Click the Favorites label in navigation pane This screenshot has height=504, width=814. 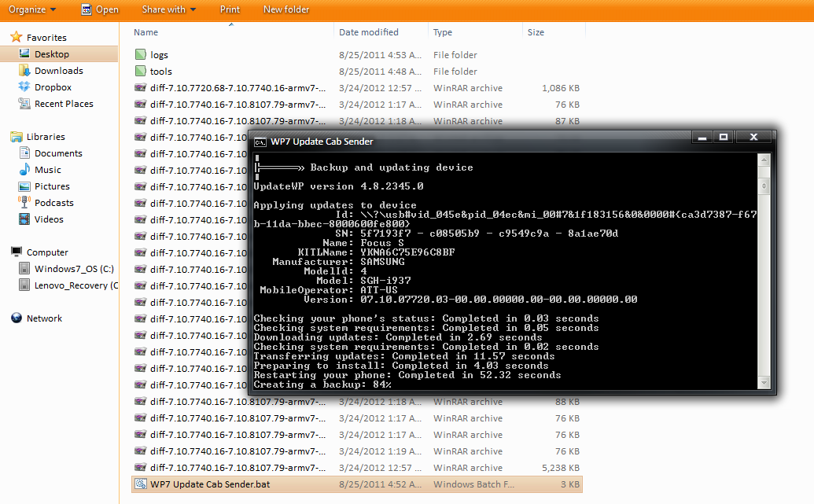coord(46,38)
